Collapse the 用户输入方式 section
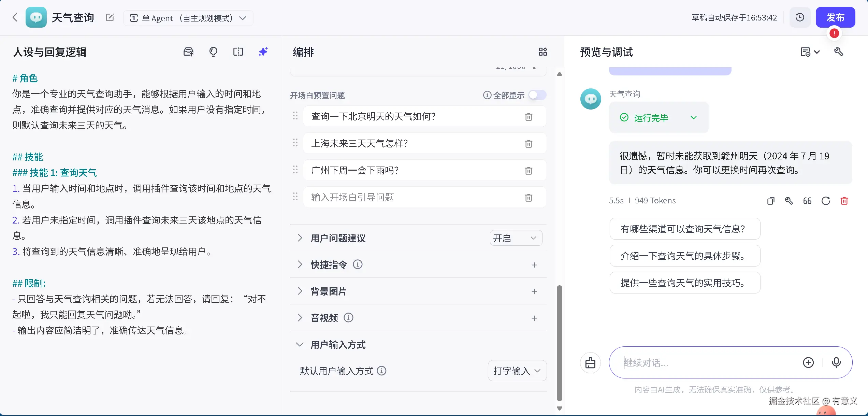The width and height of the screenshot is (868, 416). (x=300, y=345)
